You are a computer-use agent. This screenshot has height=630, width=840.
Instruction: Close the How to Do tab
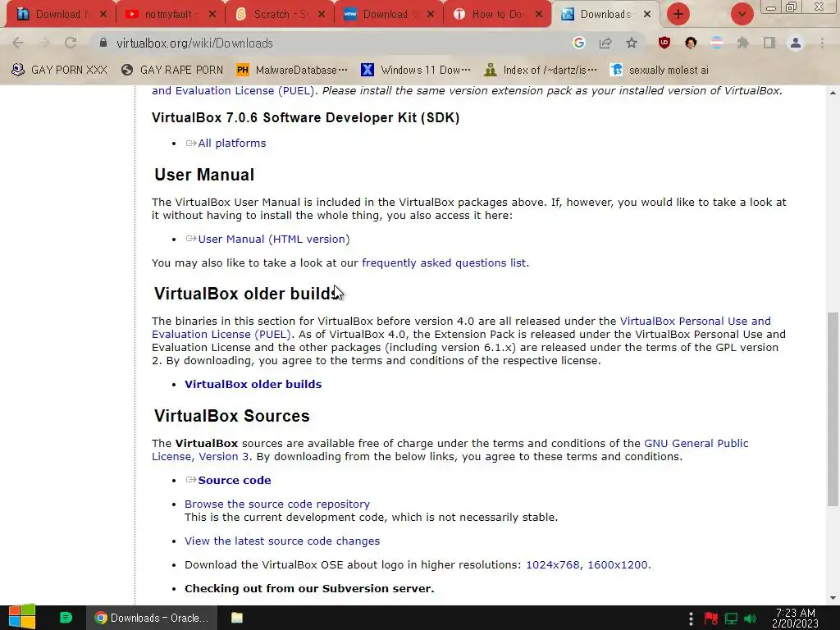pos(540,15)
